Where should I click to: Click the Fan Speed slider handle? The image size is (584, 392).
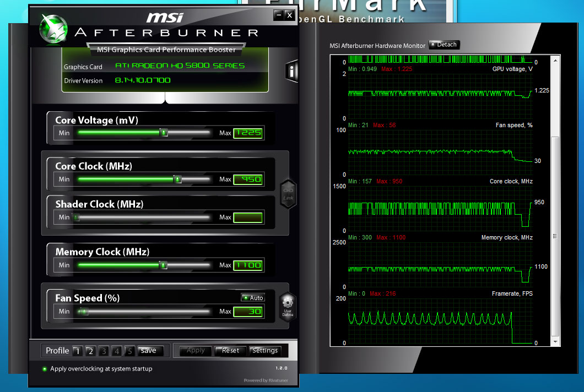(83, 311)
